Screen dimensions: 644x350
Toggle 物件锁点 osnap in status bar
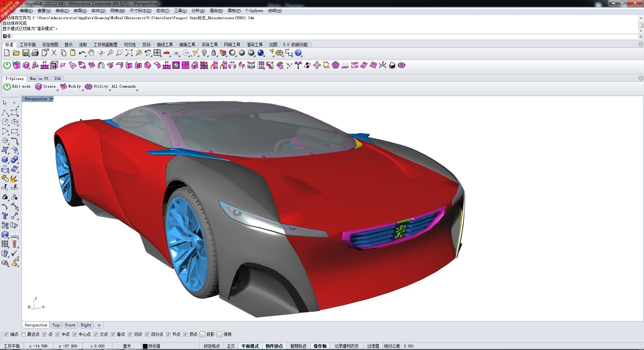coord(274,346)
